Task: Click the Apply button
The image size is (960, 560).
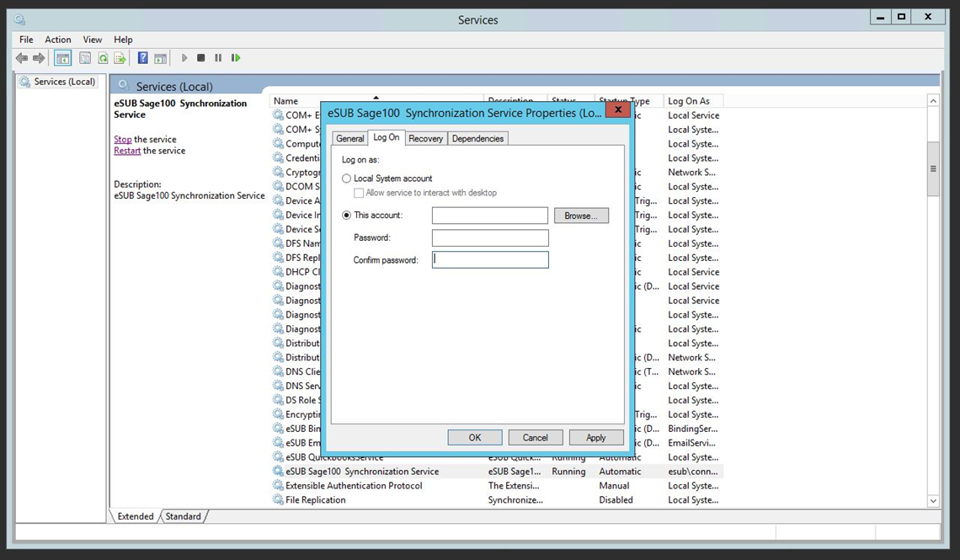Action: click(595, 438)
